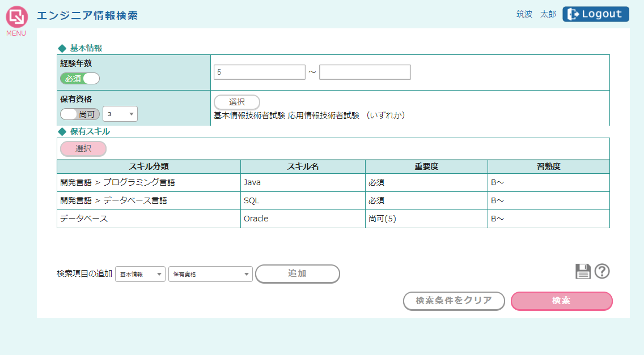Viewport: 644px width, 355px height.
Task: Open the 保有資格 priority dropdown showing 3
Action: click(x=120, y=114)
